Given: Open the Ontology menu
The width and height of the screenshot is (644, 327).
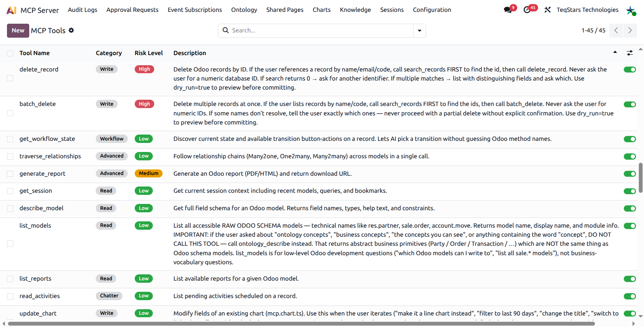Looking at the screenshot, I should [244, 10].
